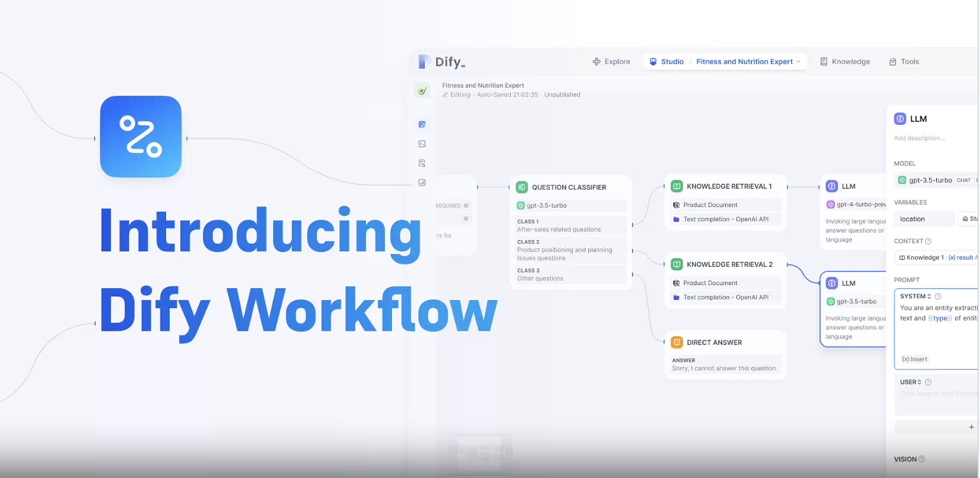Change the SYSTEM role dropdown

(x=916, y=296)
